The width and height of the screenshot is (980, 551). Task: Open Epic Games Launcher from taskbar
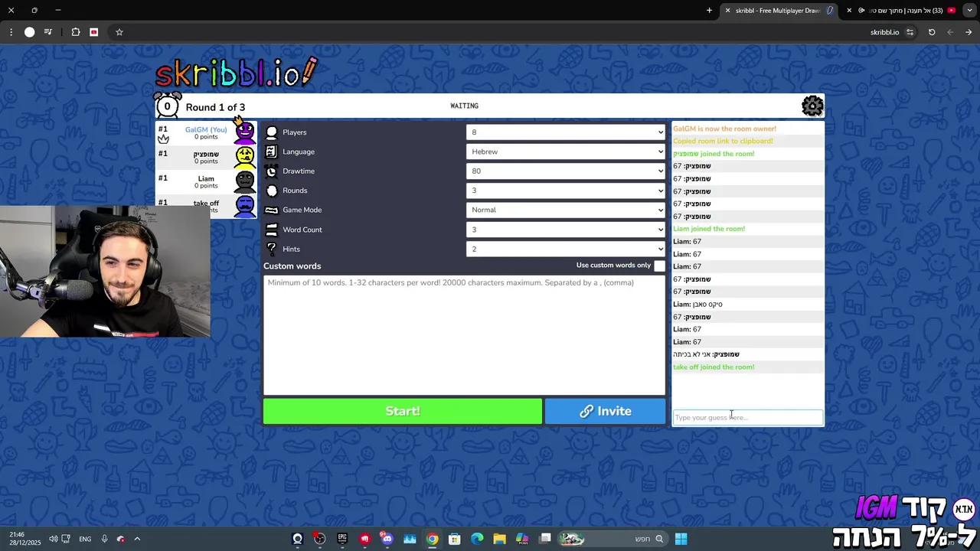coord(342,539)
